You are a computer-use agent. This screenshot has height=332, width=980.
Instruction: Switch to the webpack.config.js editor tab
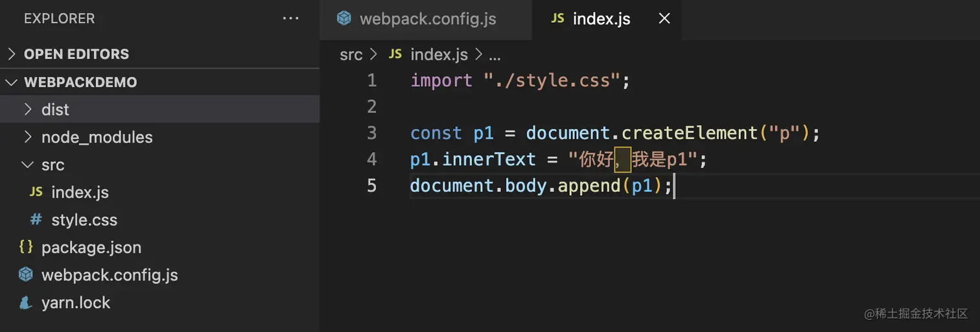point(426,19)
